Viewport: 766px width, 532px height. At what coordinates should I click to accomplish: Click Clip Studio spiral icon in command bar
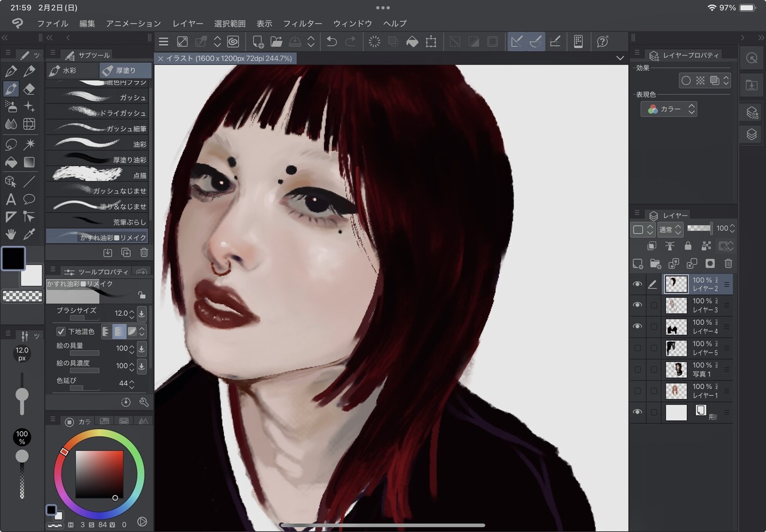[233, 42]
